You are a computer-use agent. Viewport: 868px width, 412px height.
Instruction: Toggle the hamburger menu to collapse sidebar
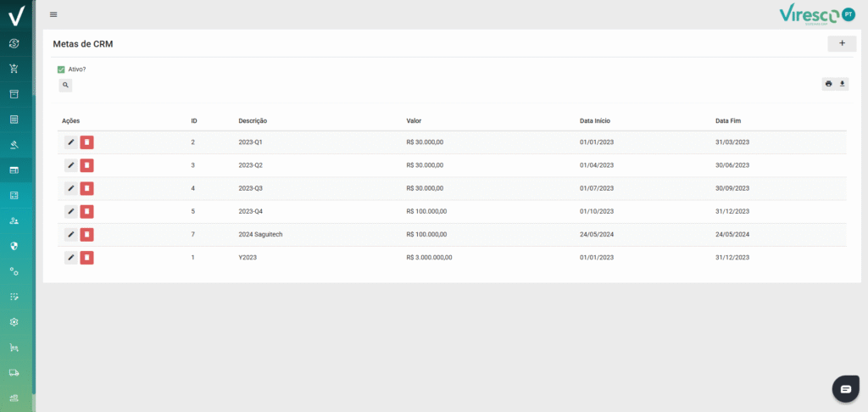[54, 14]
